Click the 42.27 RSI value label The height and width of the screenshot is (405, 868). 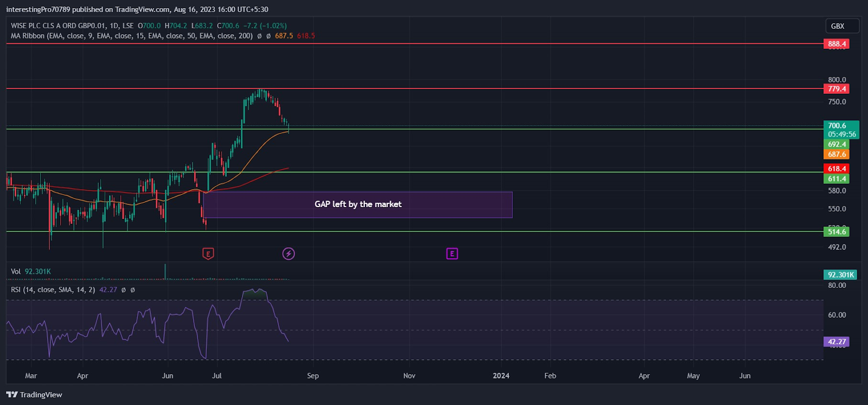coord(837,342)
